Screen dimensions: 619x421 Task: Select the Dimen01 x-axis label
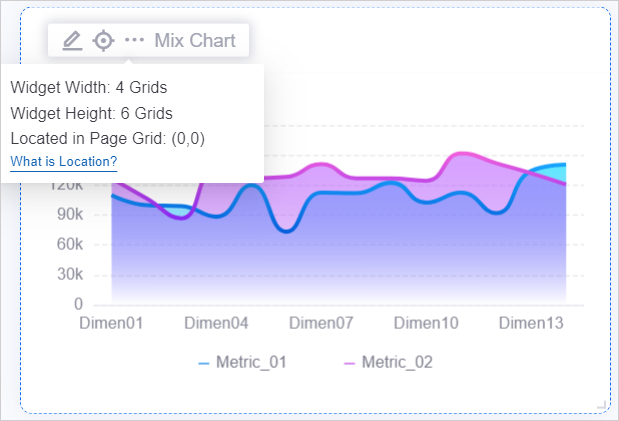point(111,323)
